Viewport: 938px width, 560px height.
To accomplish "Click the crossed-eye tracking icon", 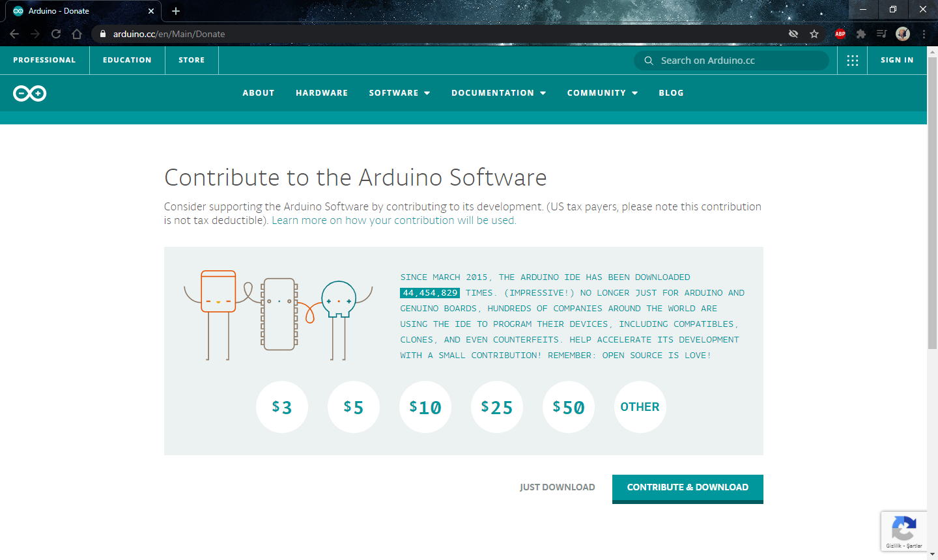I will pos(793,34).
